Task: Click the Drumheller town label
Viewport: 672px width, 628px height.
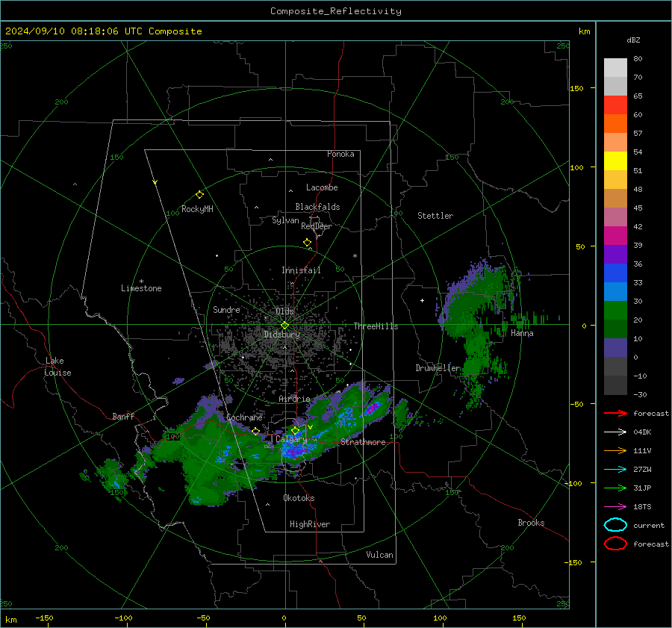Action: tap(438, 368)
